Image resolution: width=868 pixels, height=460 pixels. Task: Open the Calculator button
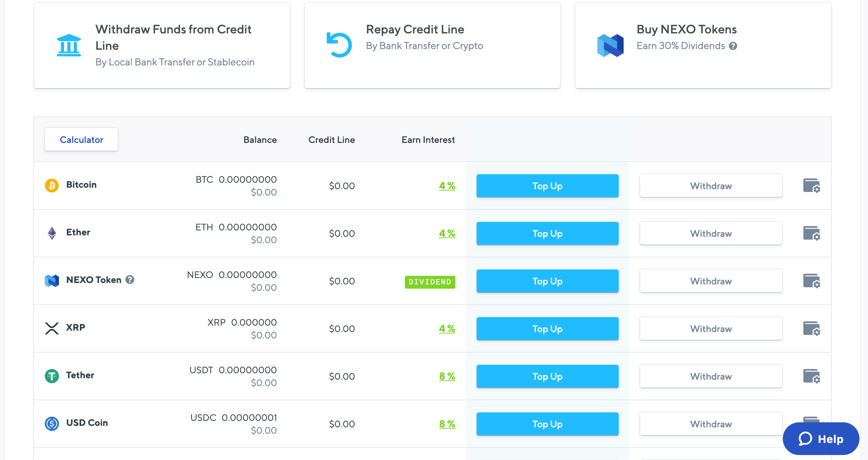[81, 140]
